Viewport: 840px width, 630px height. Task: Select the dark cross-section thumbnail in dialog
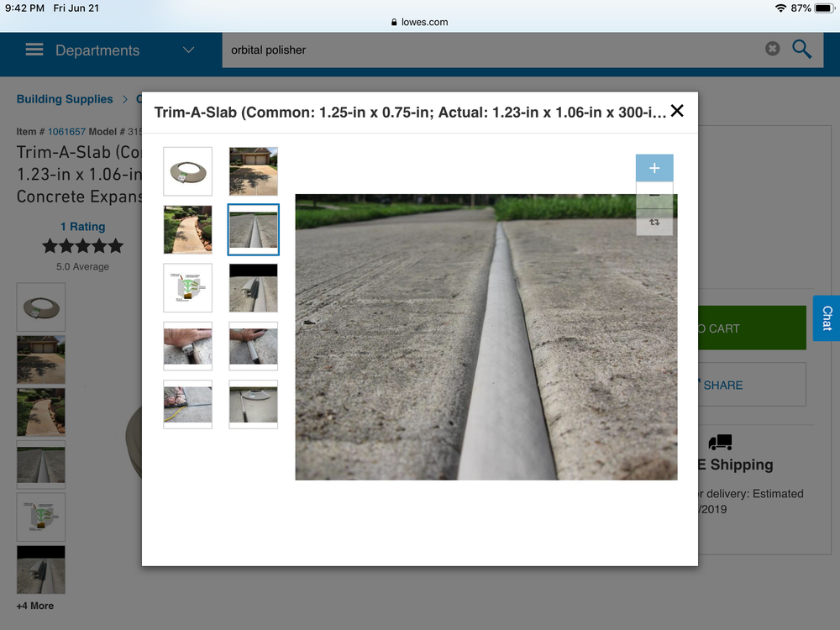coord(254,287)
